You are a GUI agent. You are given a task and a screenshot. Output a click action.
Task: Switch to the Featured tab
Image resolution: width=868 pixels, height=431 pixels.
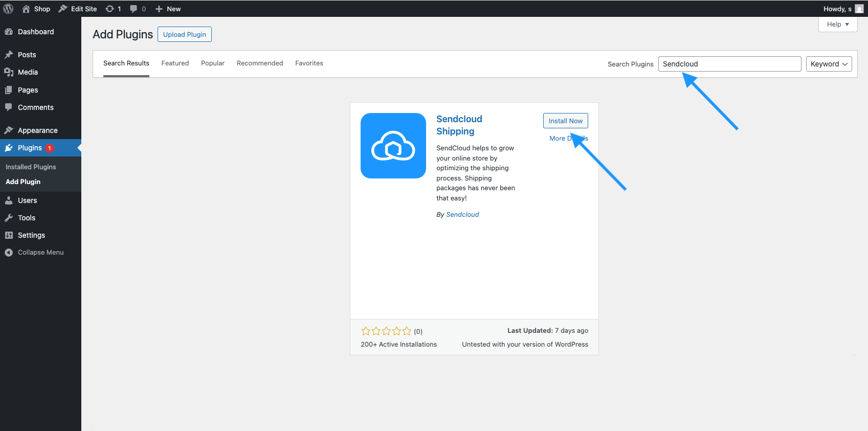(175, 63)
